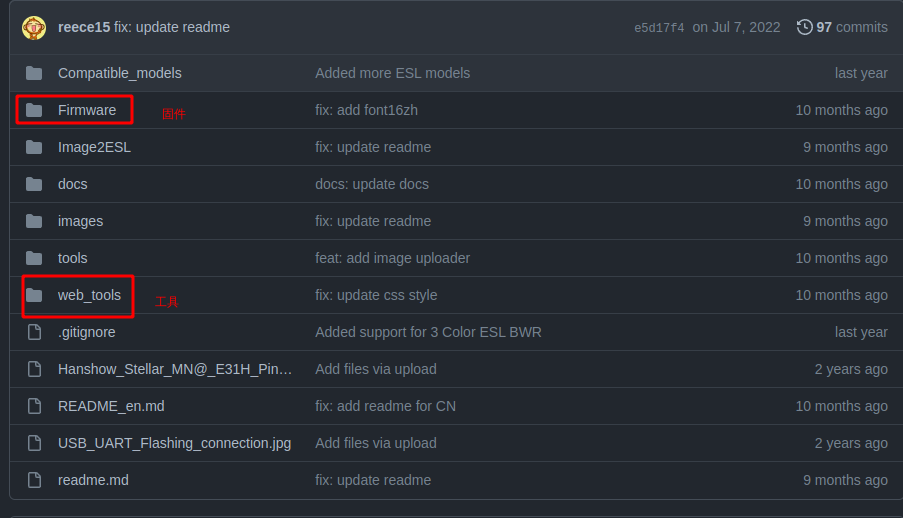
Task: Click the README_en.md file icon
Action: tap(35, 406)
